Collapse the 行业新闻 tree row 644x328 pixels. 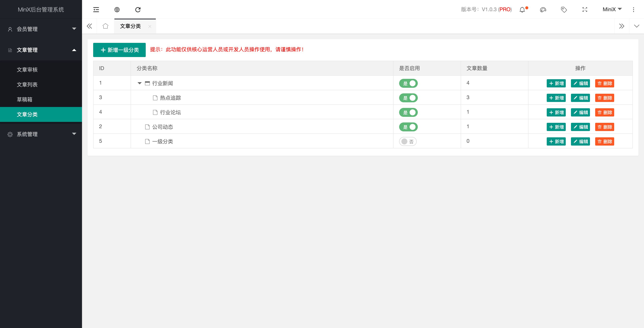click(x=140, y=83)
